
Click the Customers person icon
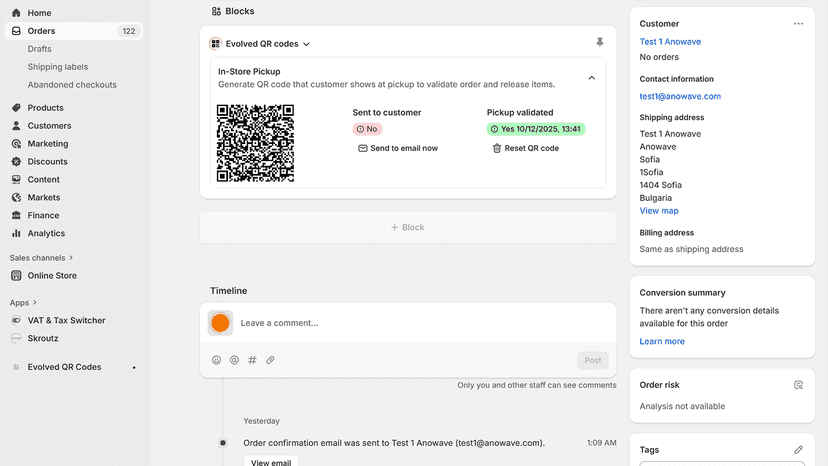click(x=16, y=126)
